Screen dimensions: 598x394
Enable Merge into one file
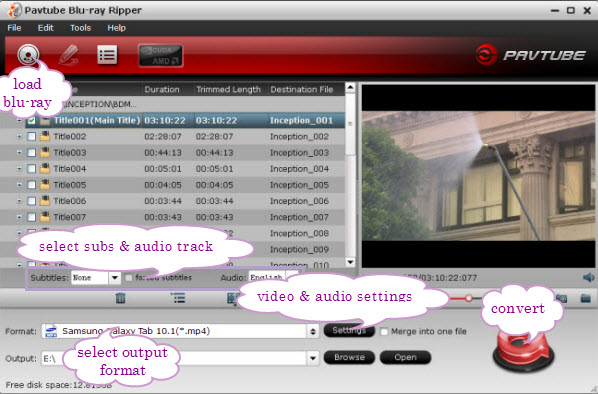384,331
